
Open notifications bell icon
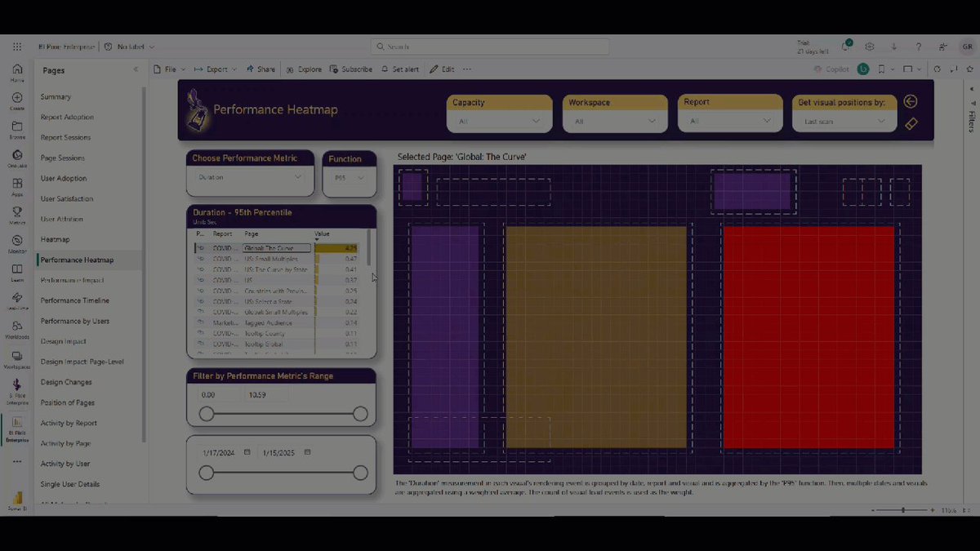coord(845,47)
